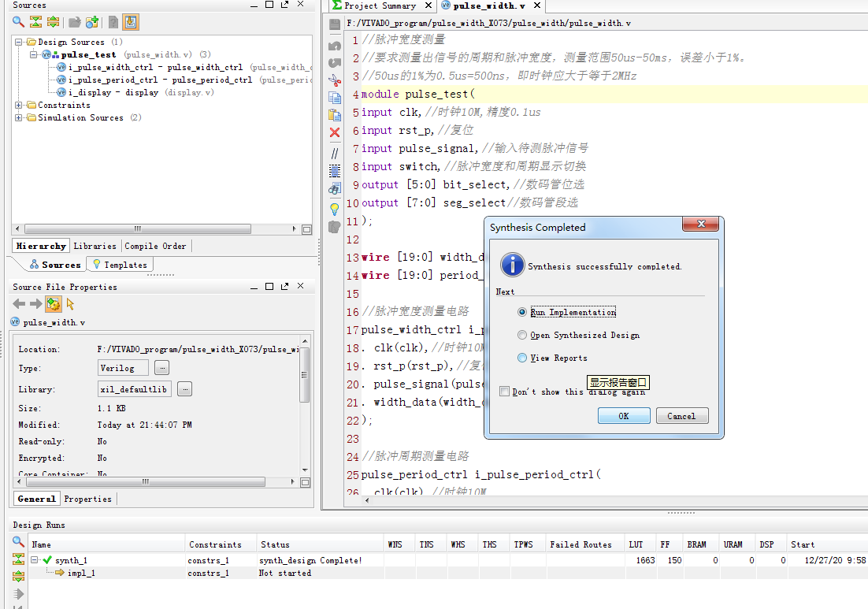Dismiss the dialog with the Cancel button

point(681,415)
